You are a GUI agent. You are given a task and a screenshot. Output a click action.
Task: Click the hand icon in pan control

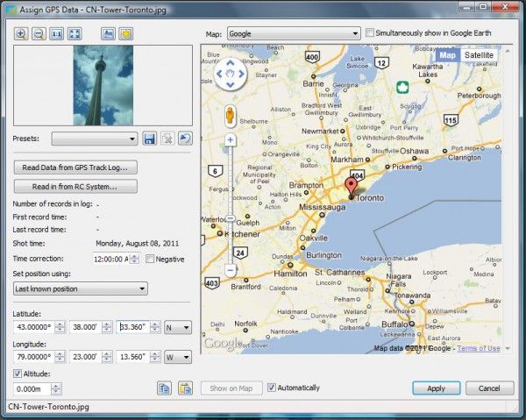(x=230, y=74)
